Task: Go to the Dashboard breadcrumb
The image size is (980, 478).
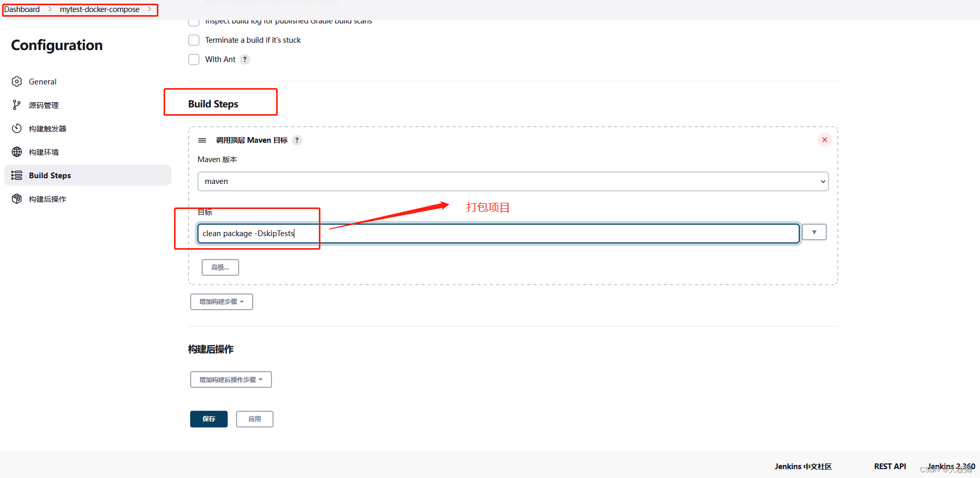Action: click(x=22, y=9)
